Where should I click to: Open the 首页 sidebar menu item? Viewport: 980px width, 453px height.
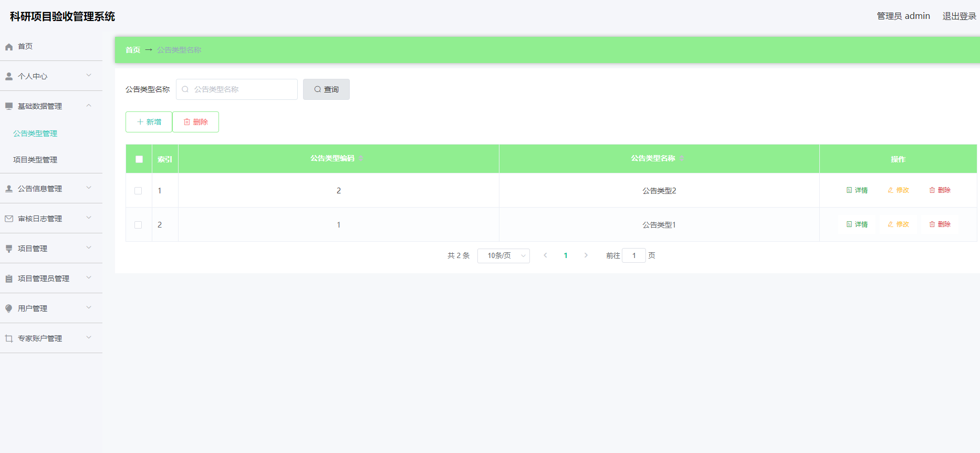point(51,46)
